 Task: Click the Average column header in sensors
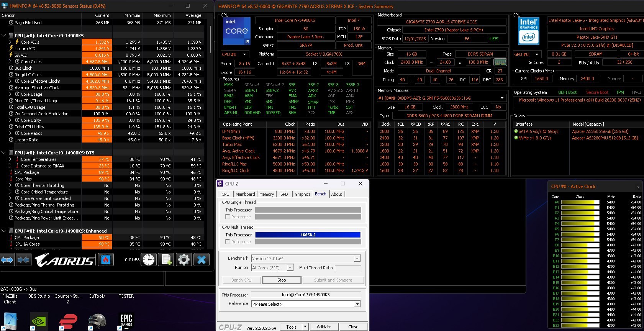[189, 15]
